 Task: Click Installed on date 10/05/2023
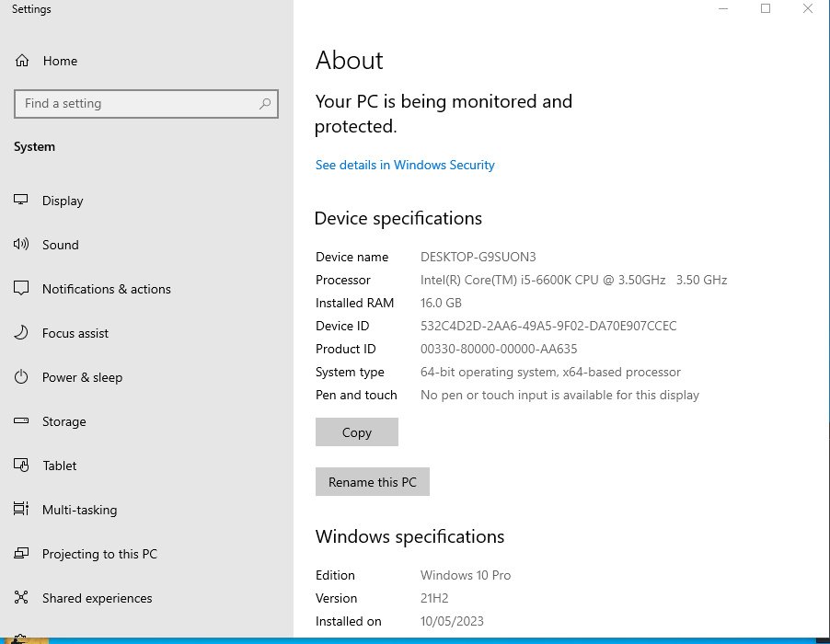(452, 621)
